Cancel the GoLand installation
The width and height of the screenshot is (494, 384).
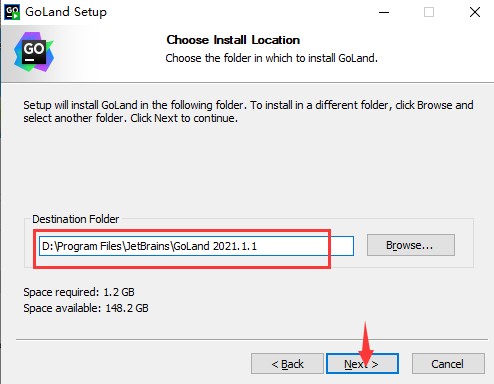coord(448,364)
